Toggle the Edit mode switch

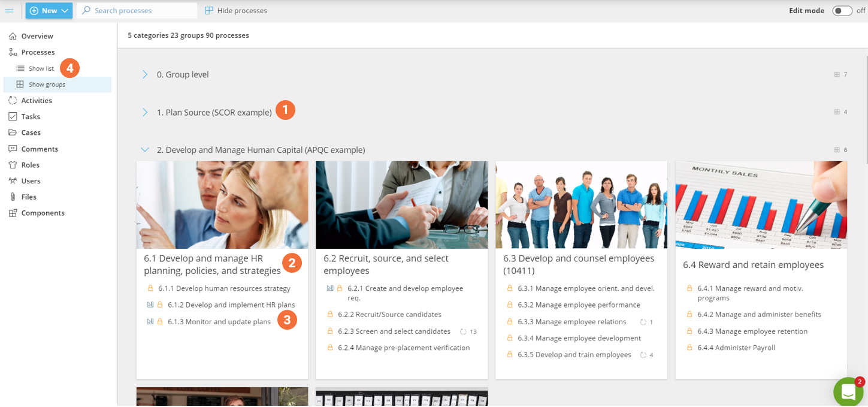[842, 11]
